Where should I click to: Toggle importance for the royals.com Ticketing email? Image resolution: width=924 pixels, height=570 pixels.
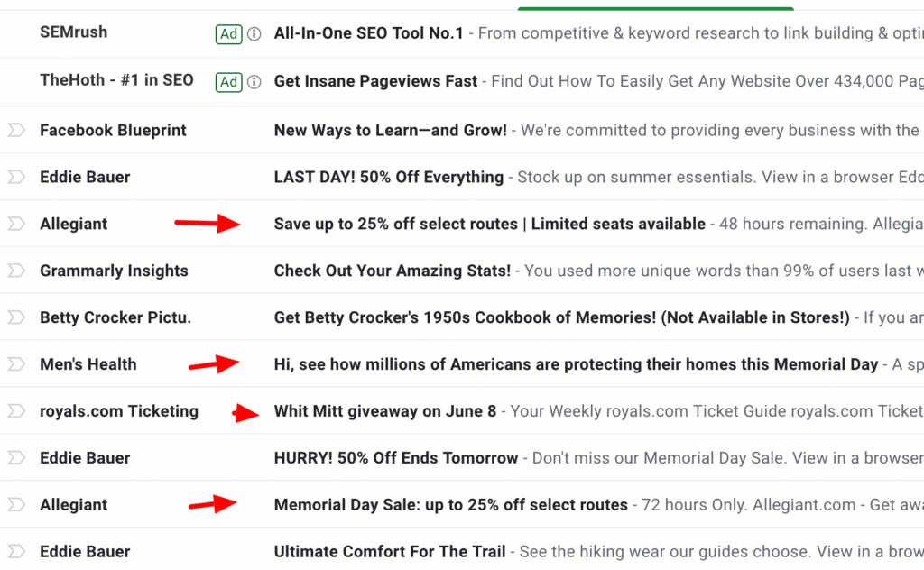point(14,410)
